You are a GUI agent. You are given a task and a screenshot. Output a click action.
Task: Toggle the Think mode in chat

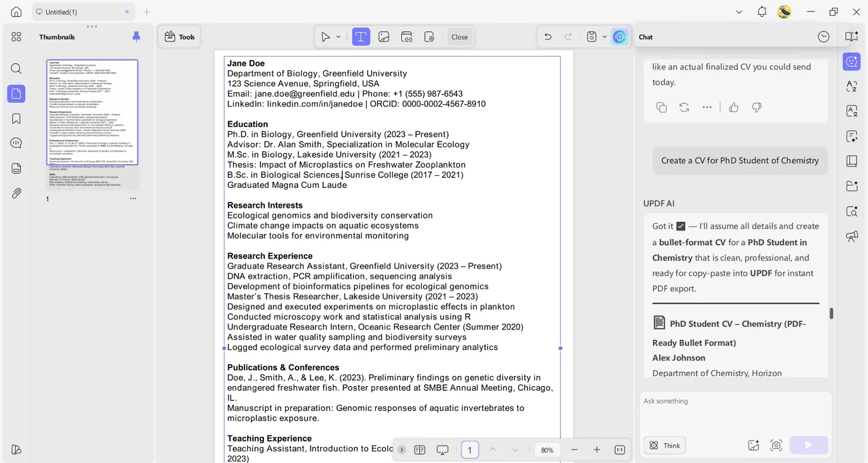(x=665, y=446)
